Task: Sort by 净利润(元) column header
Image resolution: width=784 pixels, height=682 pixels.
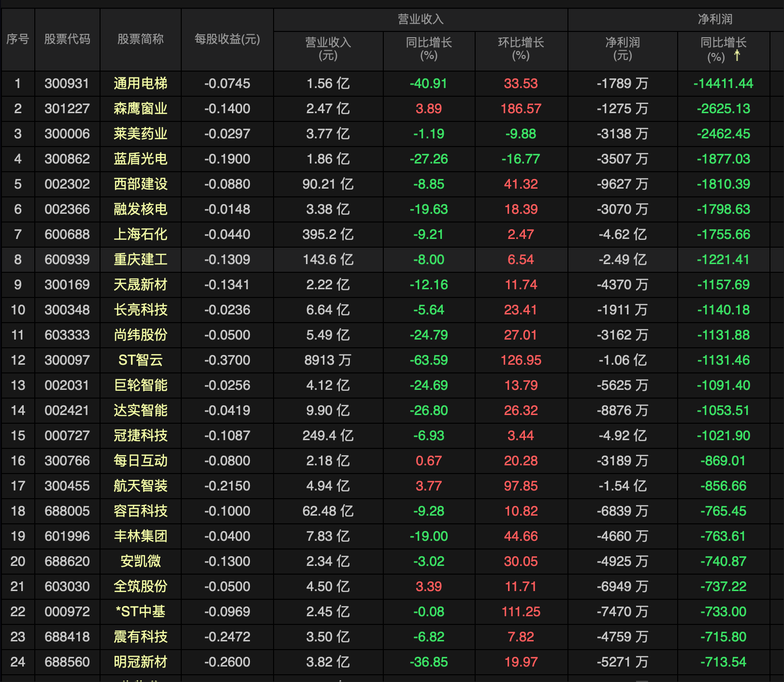Action: tap(623, 49)
